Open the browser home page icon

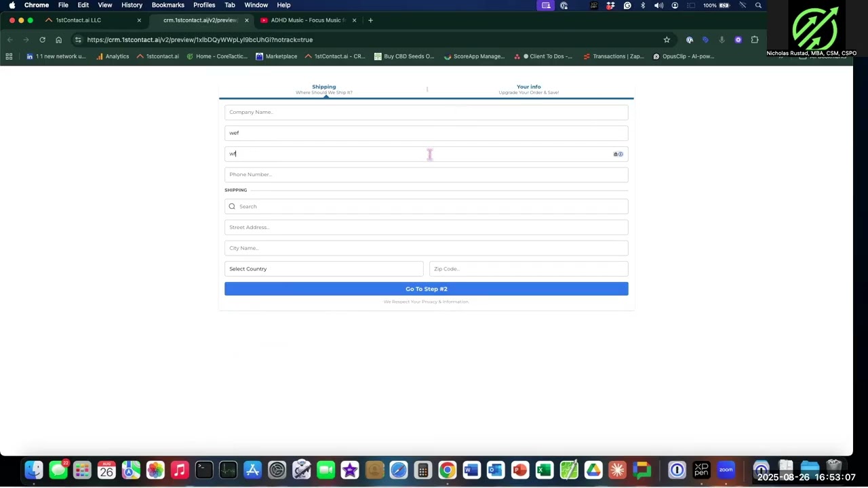coord(59,40)
